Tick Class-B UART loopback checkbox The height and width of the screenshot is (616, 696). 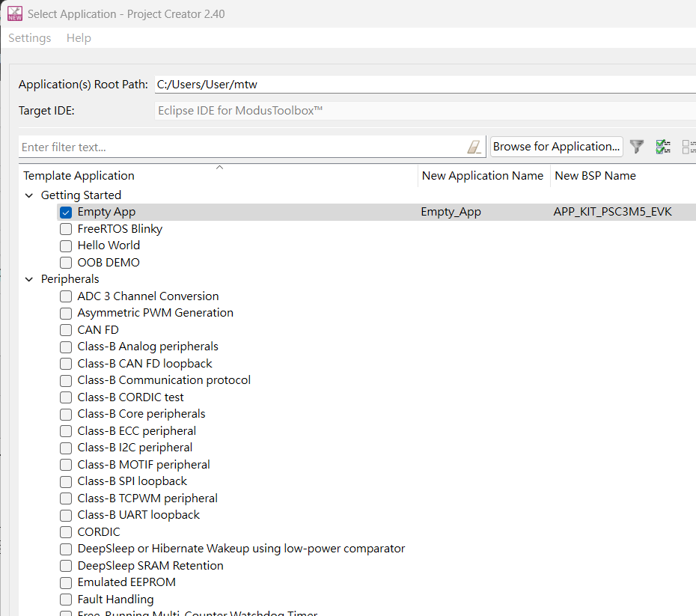(x=66, y=516)
